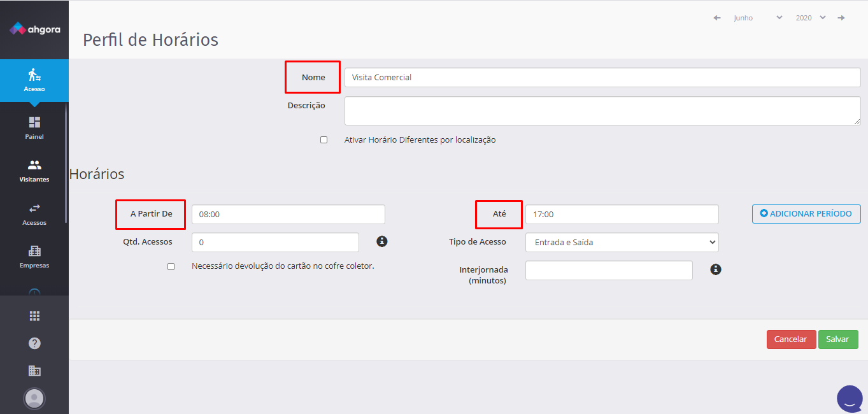The width and height of the screenshot is (868, 414).
Task: Click the Cancelar button
Action: click(x=791, y=339)
